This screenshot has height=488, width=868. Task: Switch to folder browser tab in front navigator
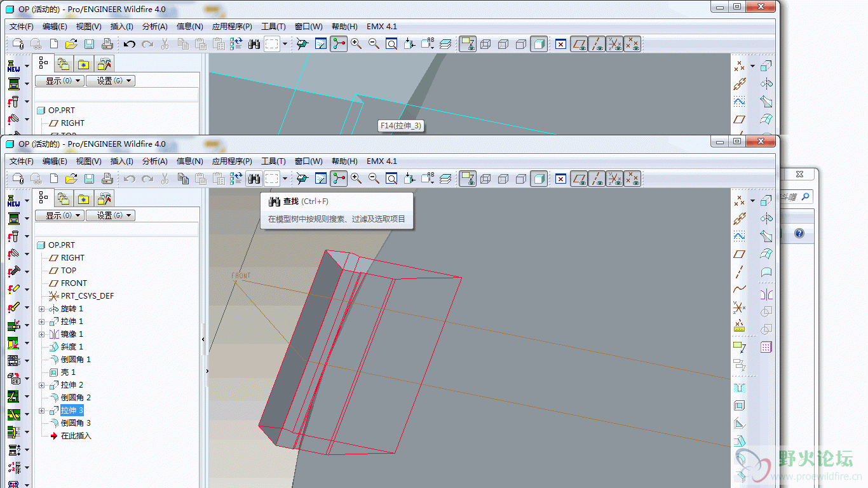[63, 198]
